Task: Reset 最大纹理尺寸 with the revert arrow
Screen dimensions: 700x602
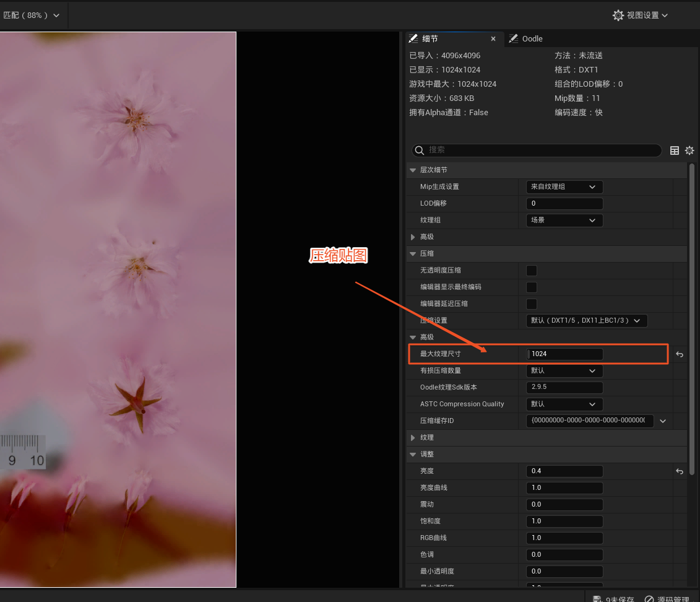Action: tap(680, 354)
